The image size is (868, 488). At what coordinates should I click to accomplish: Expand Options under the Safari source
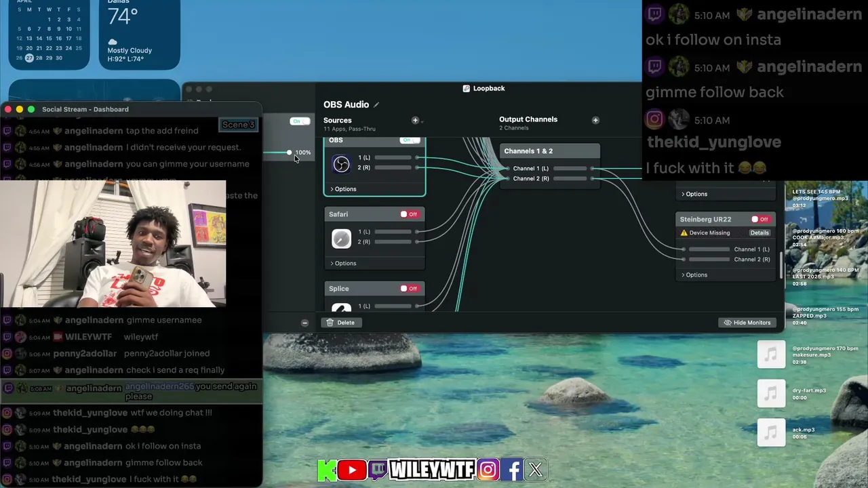343,263
